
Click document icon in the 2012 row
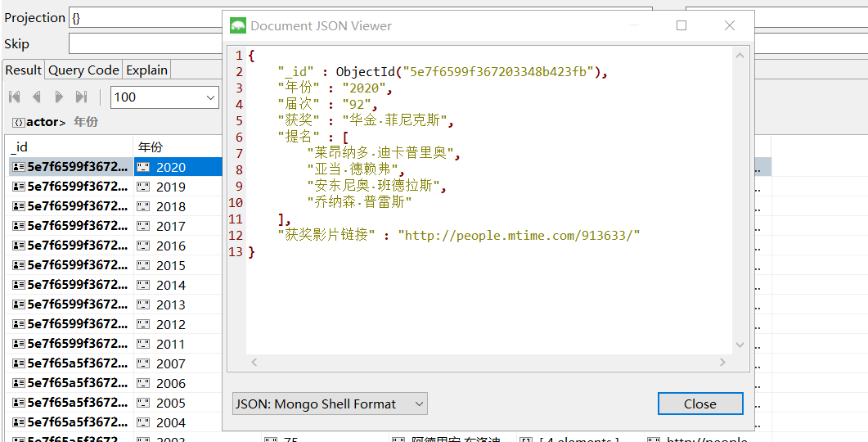18,325
